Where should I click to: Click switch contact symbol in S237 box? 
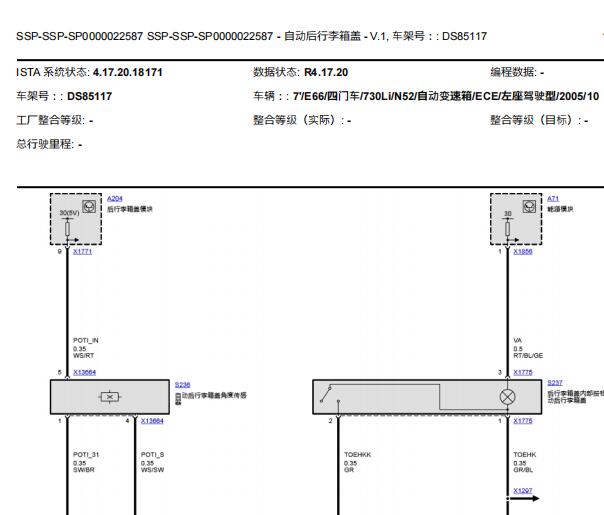(x=330, y=394)
